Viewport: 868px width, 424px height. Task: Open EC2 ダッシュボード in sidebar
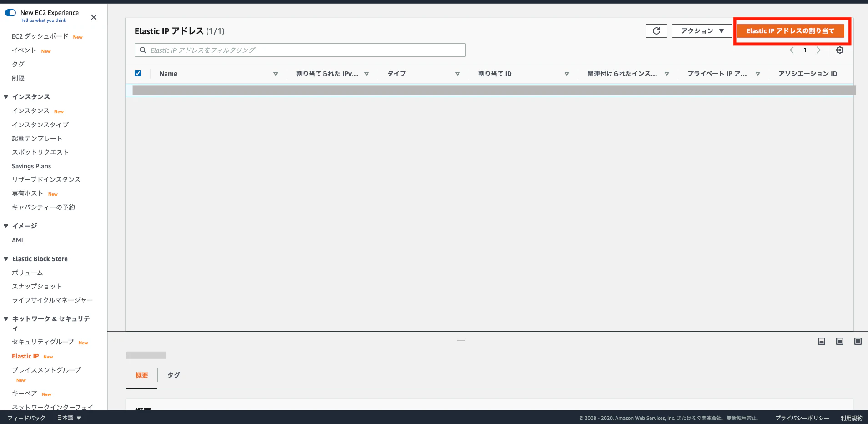[x=40, y=36]
